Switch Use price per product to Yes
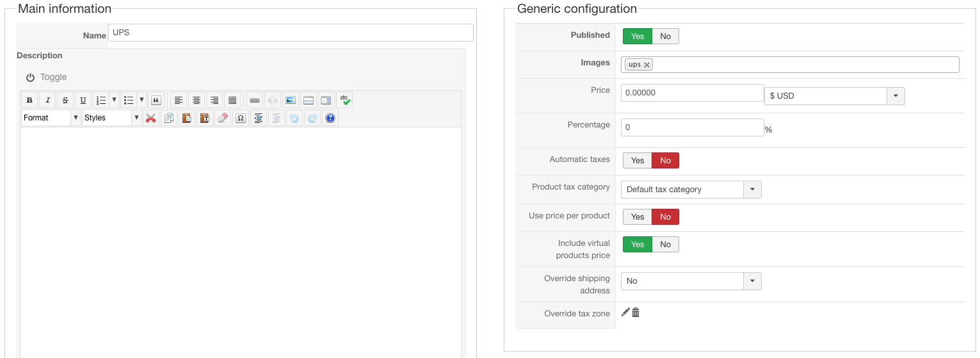 click(x=638, y=217)
